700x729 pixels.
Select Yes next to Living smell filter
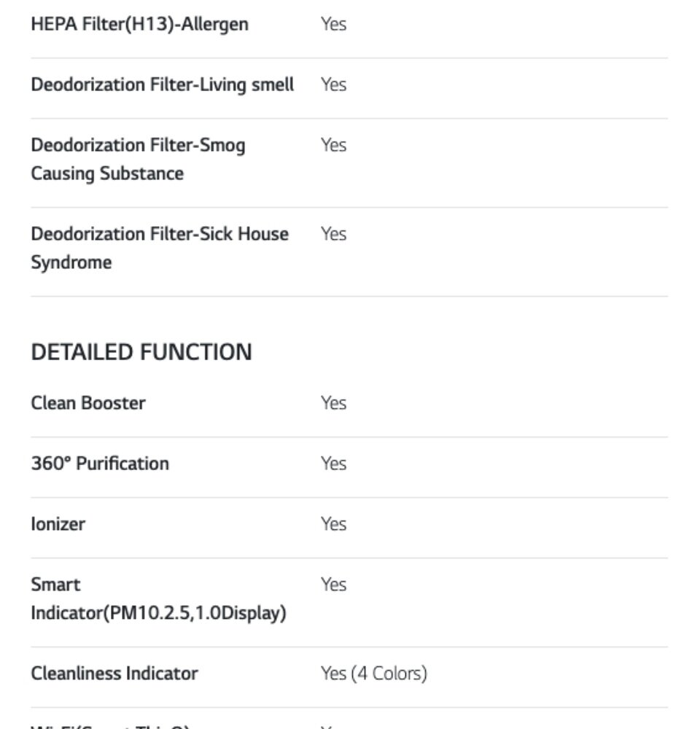point(333,85)
